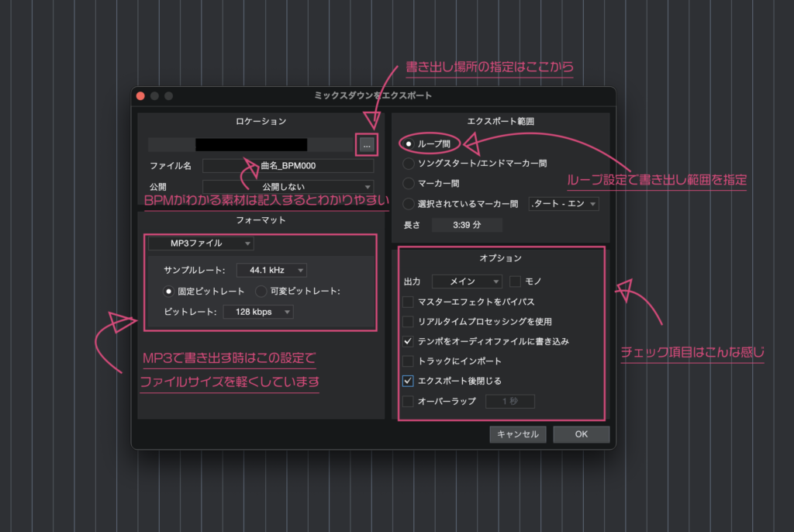Image resolution: width=794 pixels, height=532 pixels.
Task: Toggle the モノ checkbox
Action: tap(515, 282)
